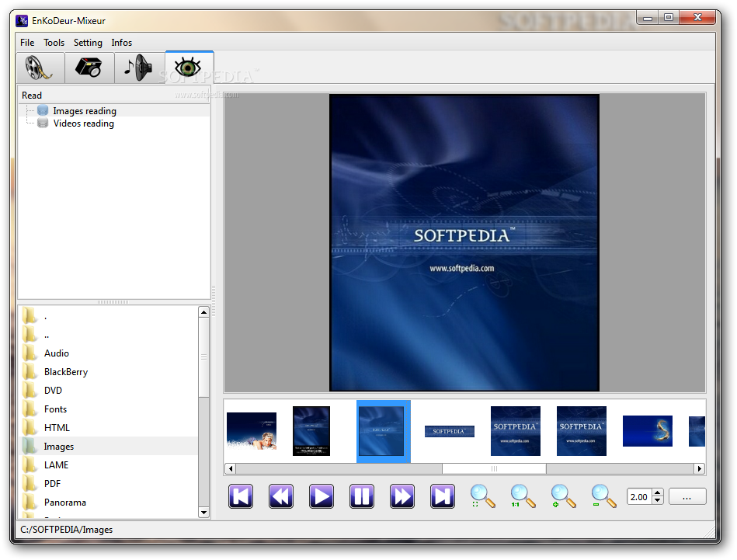Screen dimensions: 737x560
Task: Click the Audio folder icon
Action: (x=30, y=353)
